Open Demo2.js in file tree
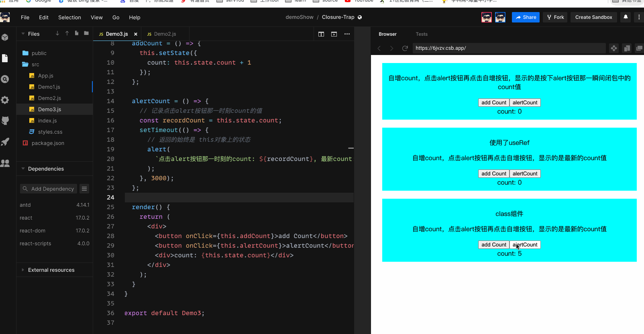 [x=55, y=98]
